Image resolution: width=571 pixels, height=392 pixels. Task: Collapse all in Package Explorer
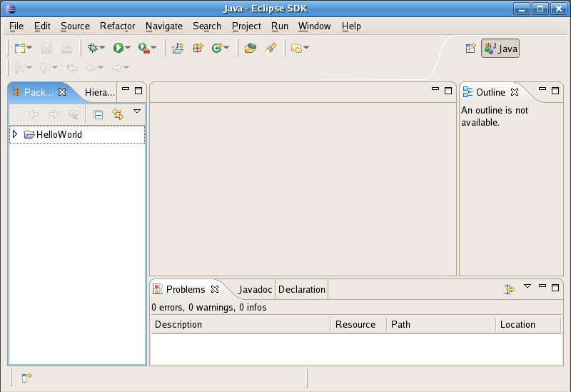[x=98, y=114]
